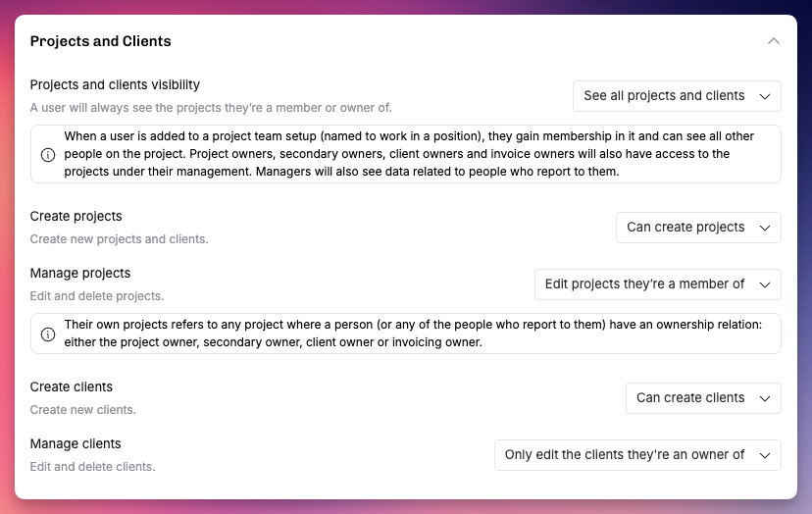Click the info icon beside Their own projects note
The height and width of the screenshot is (514, 812).
tap(48, 334)
